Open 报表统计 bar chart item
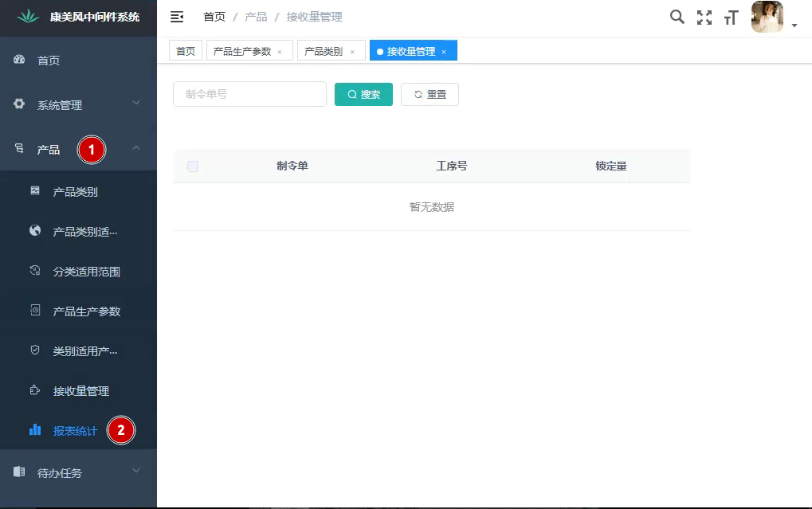 click(x=75, y=431)
